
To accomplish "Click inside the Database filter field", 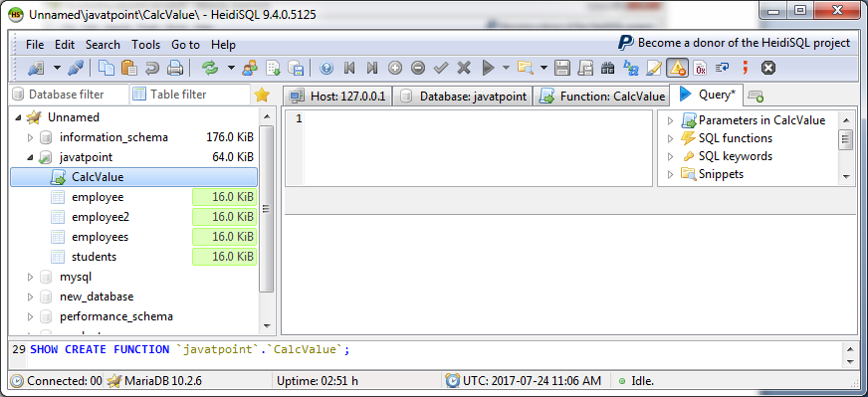I will 69,95.
